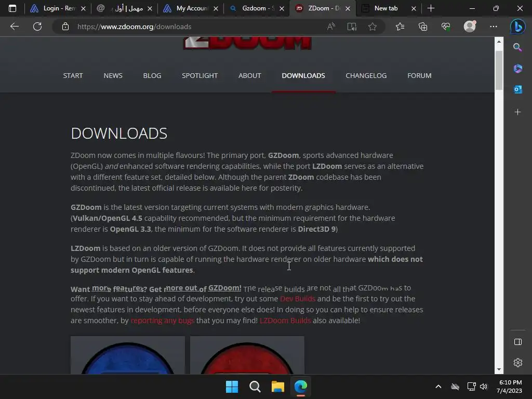Toggle the sidebar visibility icon
Screen dimensions: 532x399
tap(518, 342)
